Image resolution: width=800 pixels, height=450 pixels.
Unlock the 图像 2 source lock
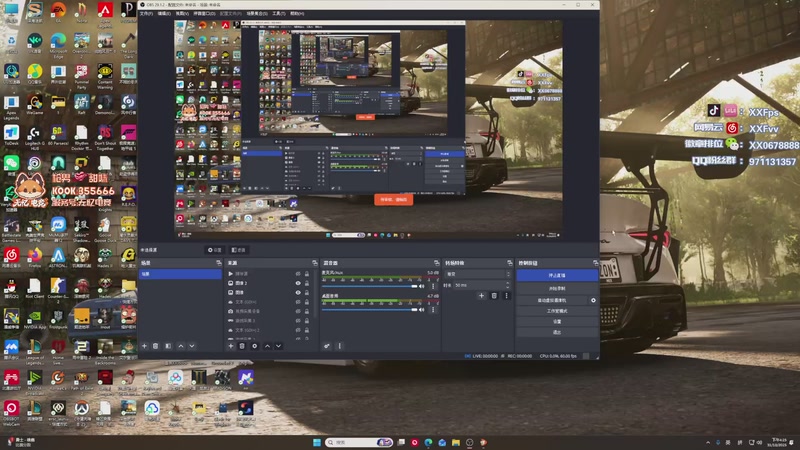pyautogui.click(x=307, y=283)
